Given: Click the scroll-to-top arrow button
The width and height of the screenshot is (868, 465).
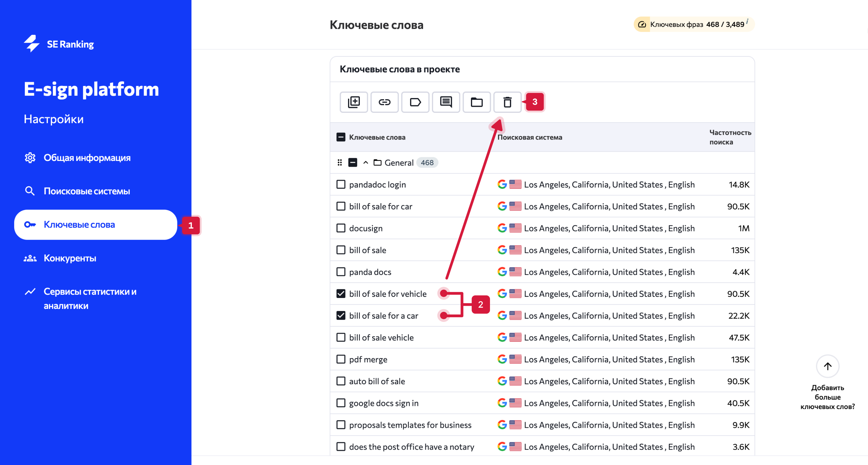Looking at the screenshot, I should (x=828, y=366).
